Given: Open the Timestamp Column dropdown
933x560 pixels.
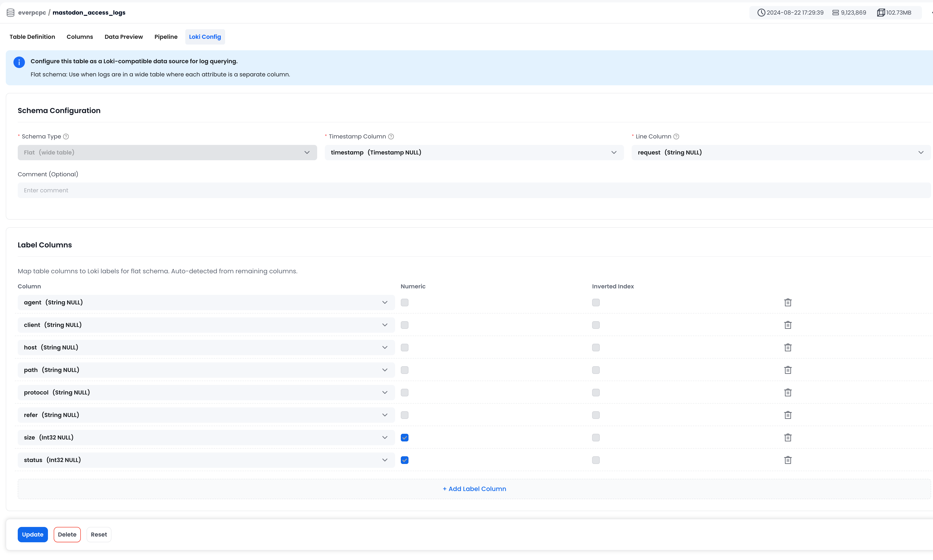Looking at the screenshot, I should point(614,152).
